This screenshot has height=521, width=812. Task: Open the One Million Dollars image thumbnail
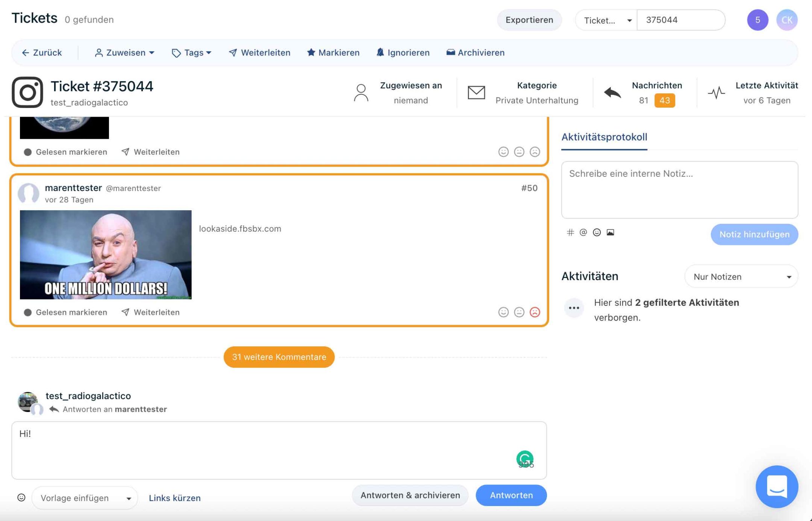click(x=106, y=255)
